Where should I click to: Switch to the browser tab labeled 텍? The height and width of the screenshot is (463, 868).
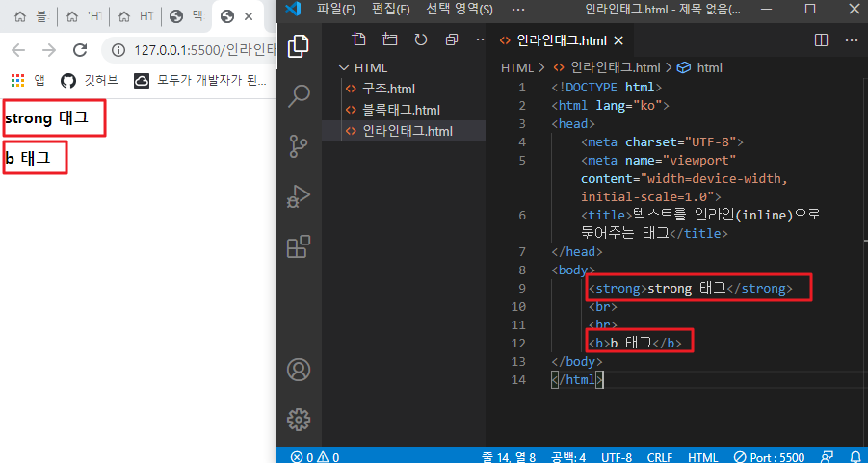pyautogui.click(x=186, y=16)
